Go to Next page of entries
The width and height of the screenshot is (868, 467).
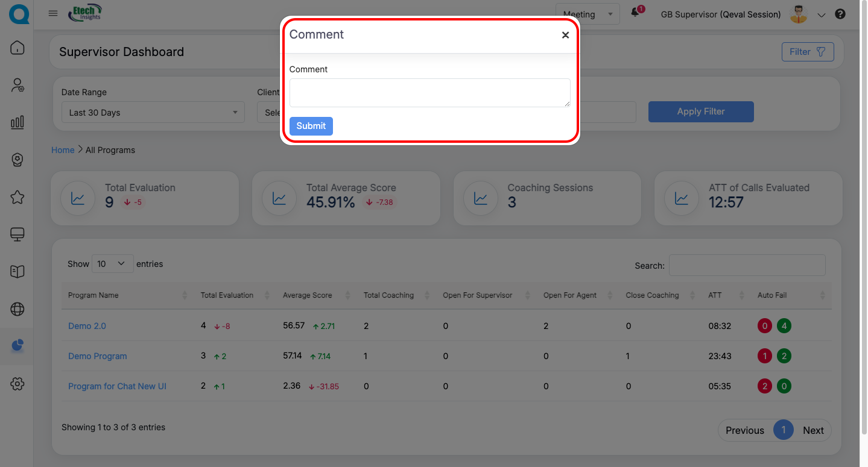[x=813, y=430]
